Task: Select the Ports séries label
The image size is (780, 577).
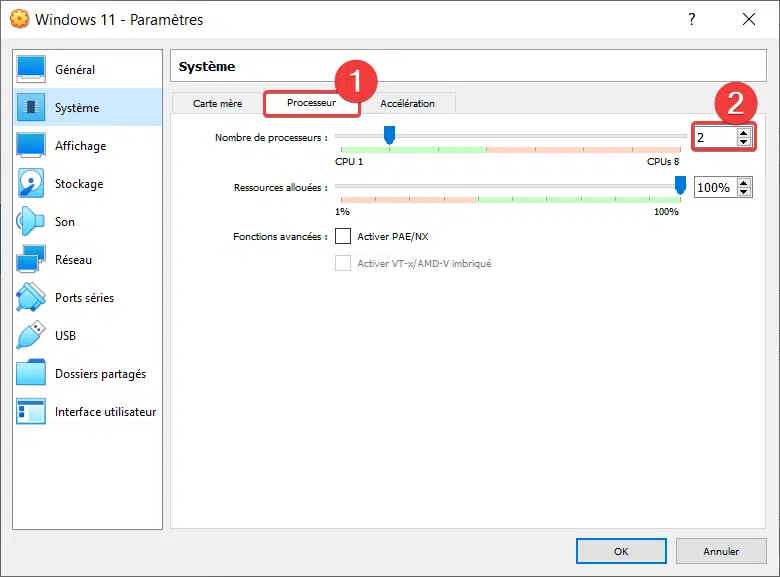Action: (x=84, y=297)
